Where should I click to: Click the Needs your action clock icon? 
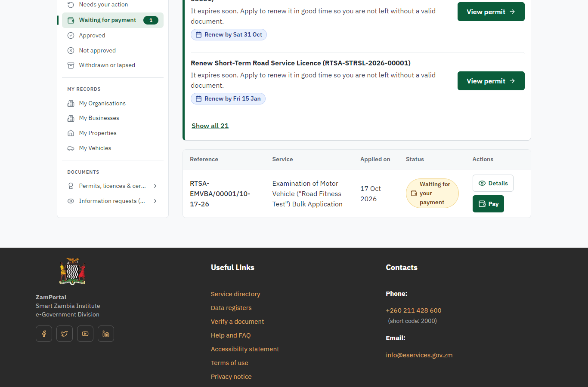click(71, 5)
